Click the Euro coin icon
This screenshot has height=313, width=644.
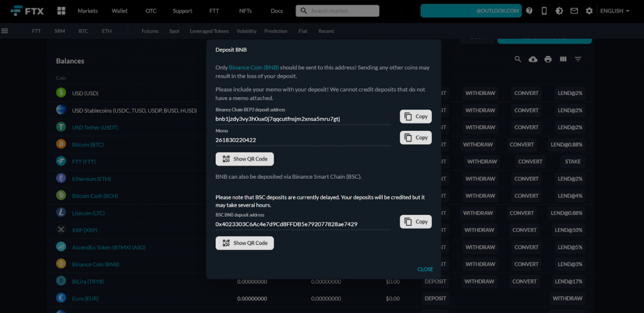click(x=61, y=298)
